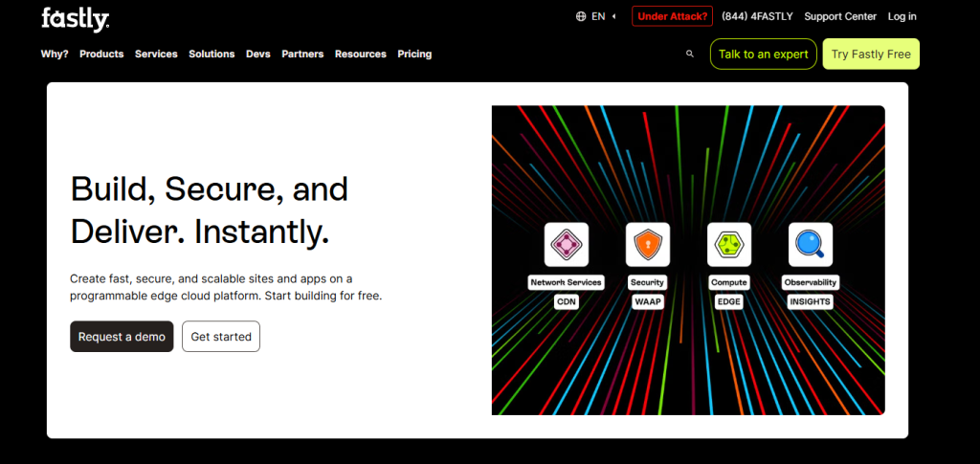Select the INSIGHTS tag
980x464 pixels.
810,302
